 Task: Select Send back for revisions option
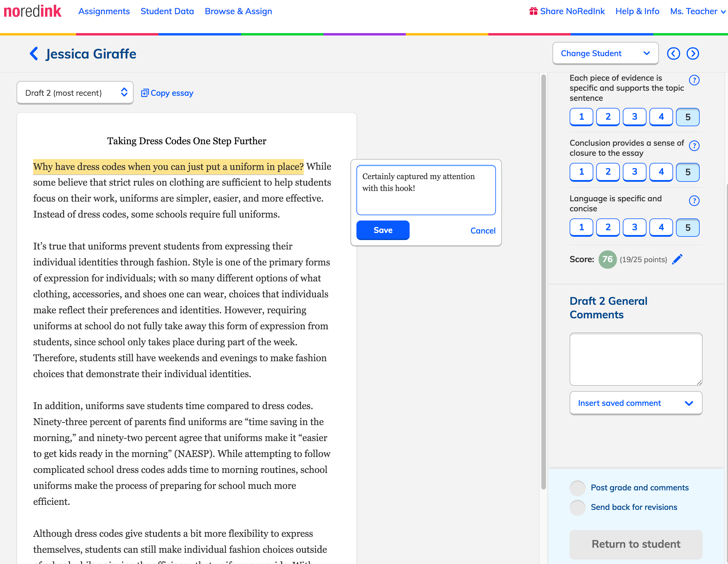[x=577, y=507]
